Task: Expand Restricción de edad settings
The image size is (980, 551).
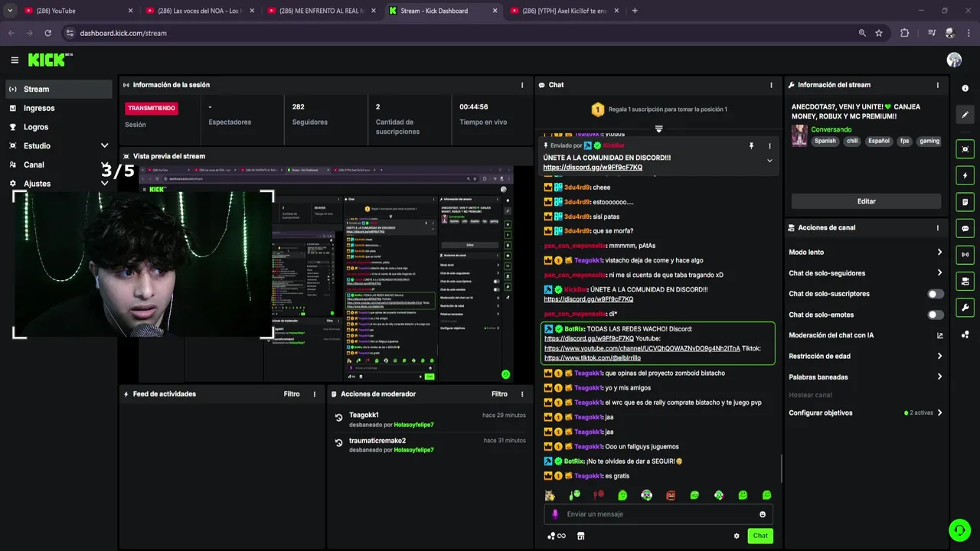Action: tap(939, 356)
